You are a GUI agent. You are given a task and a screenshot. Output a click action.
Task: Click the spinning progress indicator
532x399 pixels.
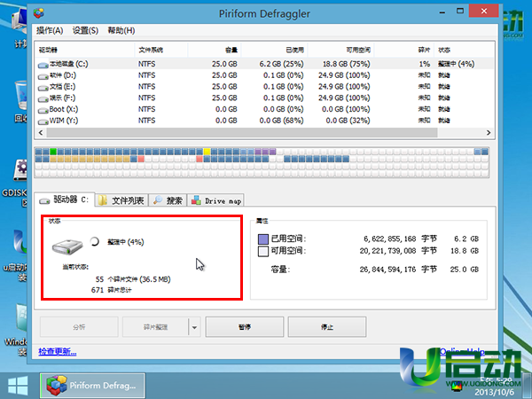pyautogui.click(x=94, y=241)
